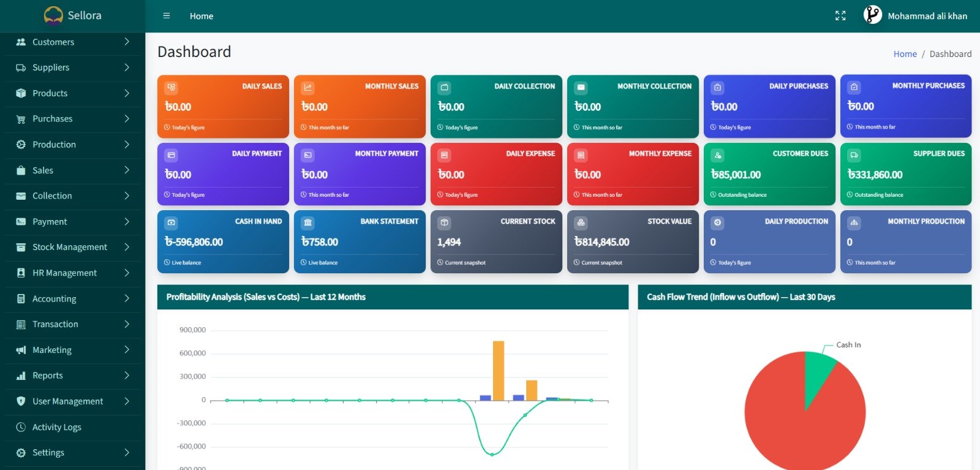Click the Daily Sales card icon
The height and width of the screenshot is (470, 980).
[171, 88]
